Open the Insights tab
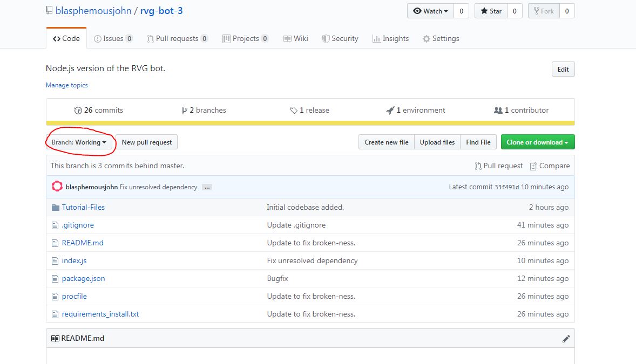Screen dimensions: 636x364 (x=390, y=38)
